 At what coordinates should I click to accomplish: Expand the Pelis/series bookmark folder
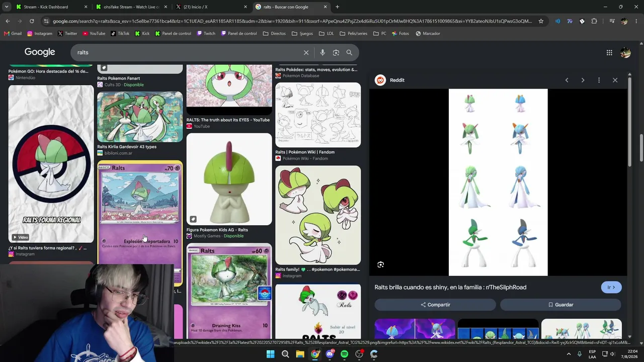353,34
